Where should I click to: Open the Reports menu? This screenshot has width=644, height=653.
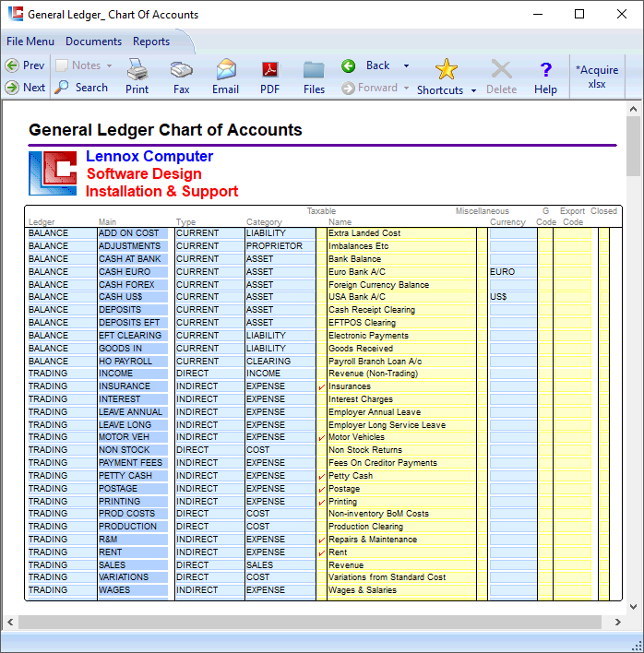coord(151,42)
